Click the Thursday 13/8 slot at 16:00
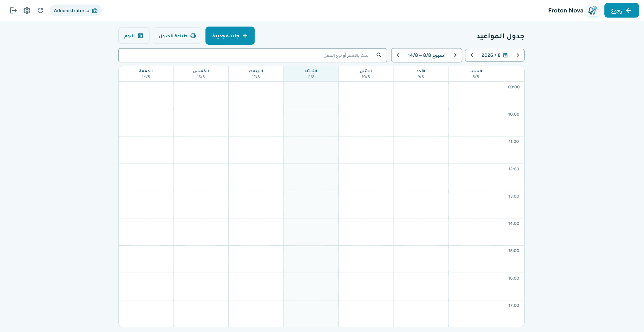Screen dimensions: 644x332 [201, 287]
